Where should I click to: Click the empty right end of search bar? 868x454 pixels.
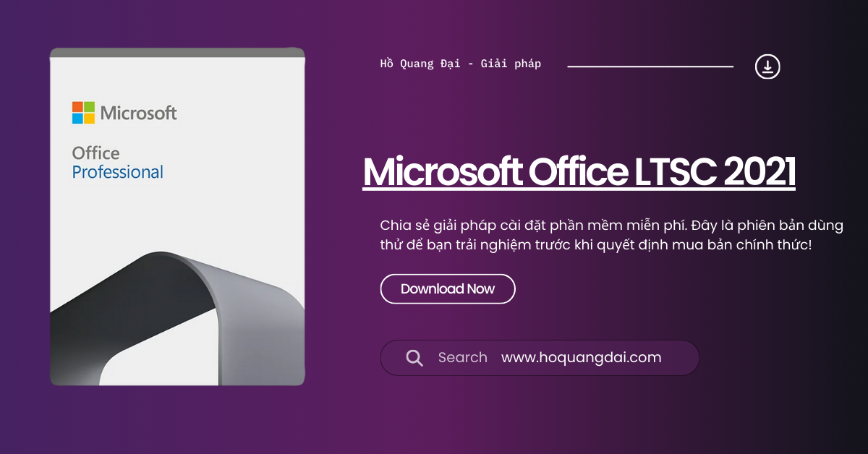tap(680, 358)
